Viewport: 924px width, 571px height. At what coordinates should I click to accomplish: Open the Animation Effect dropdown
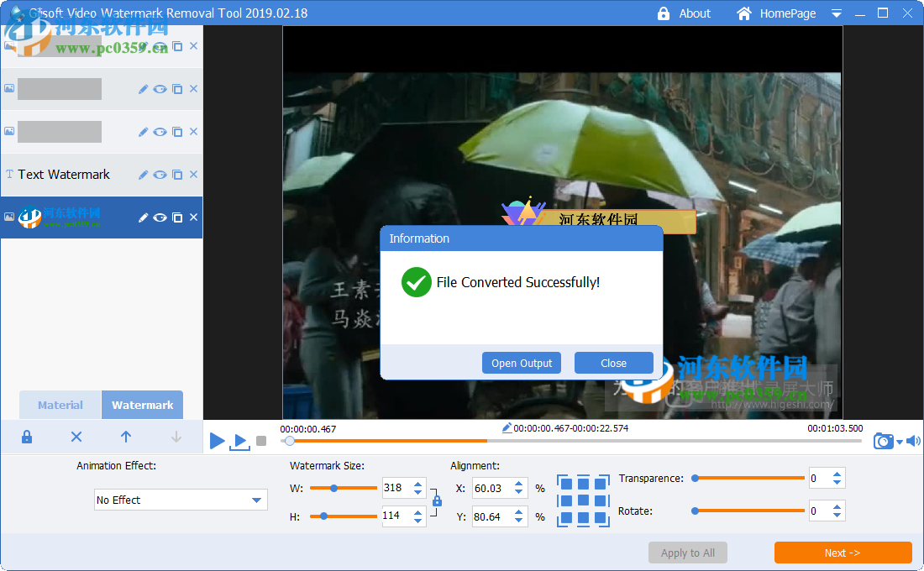(x=180, y=499)
